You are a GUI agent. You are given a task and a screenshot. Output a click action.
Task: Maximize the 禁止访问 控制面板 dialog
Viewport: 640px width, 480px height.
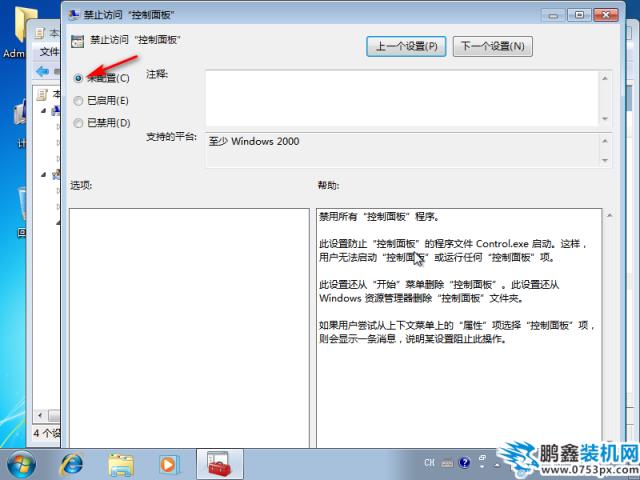[579, 15]
